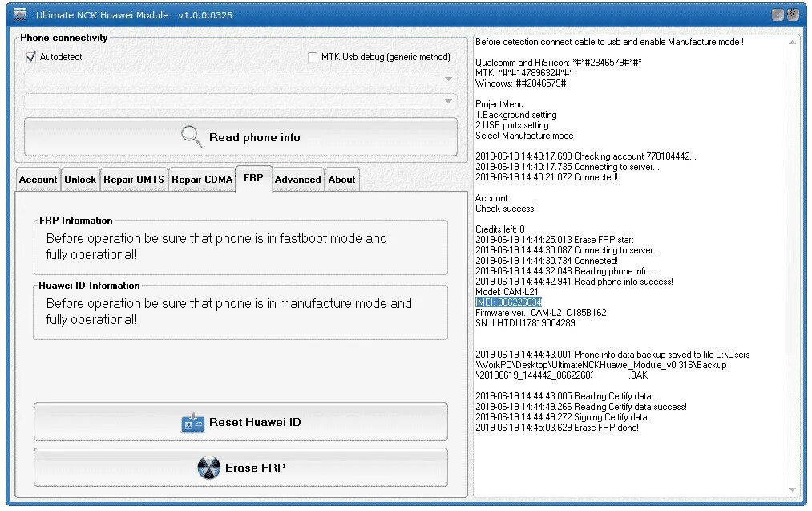The width and height of the screenshot is (812, 511).
Task: Click the MTK dial code line
Action: point(523,72)
